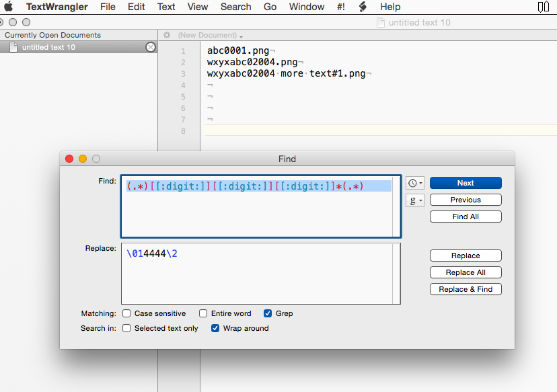Click line number 8 in gutter
Viewport: 557px width, 392px height.
pyautogui.click(x=183, y=130)
